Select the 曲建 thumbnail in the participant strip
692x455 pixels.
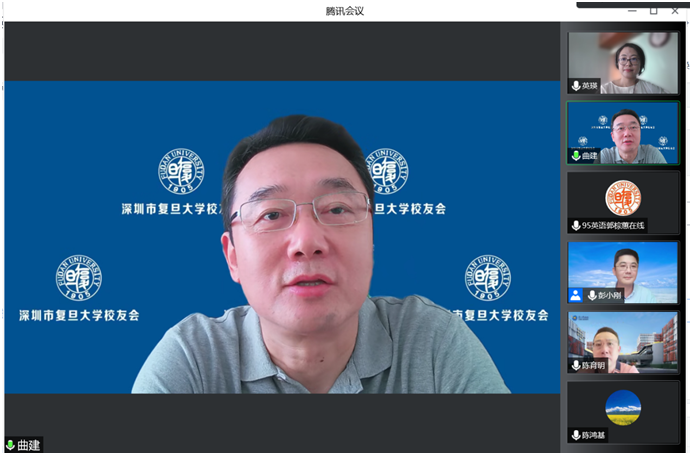point(623,133)
